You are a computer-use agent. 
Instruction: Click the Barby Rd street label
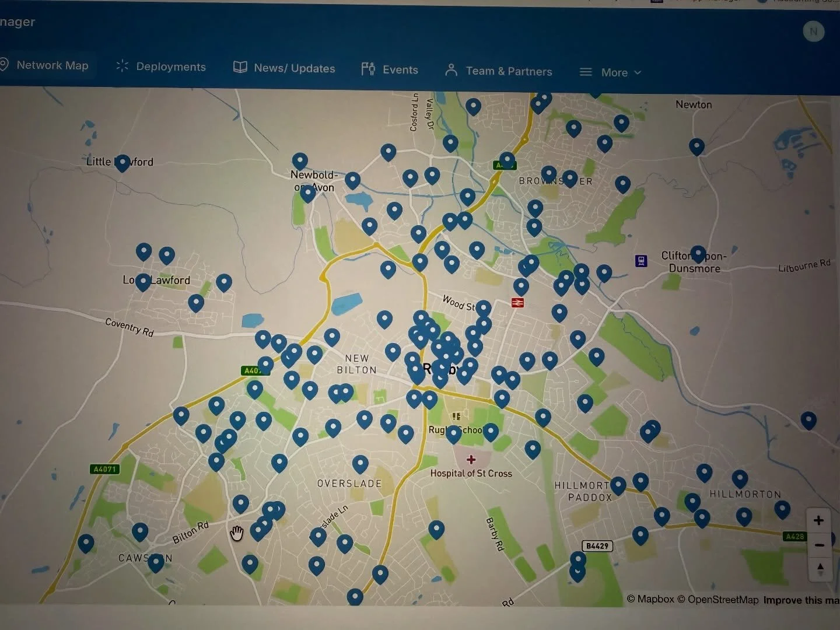494,534
